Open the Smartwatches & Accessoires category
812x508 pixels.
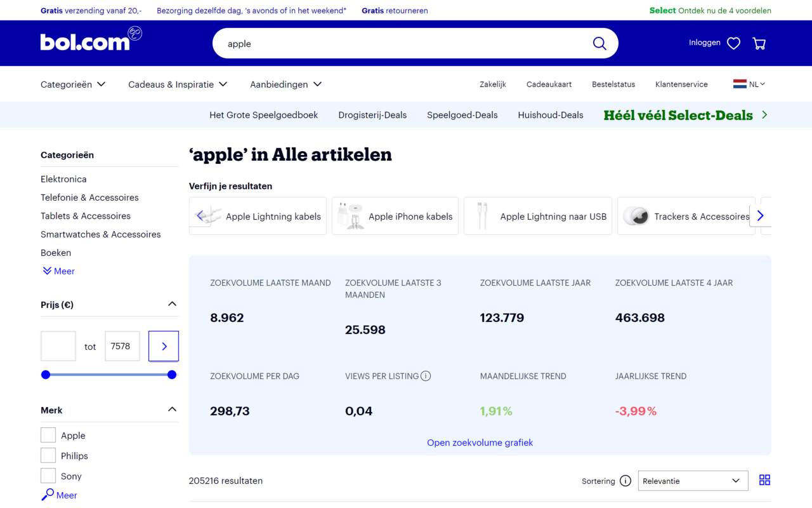coord(101,234)
